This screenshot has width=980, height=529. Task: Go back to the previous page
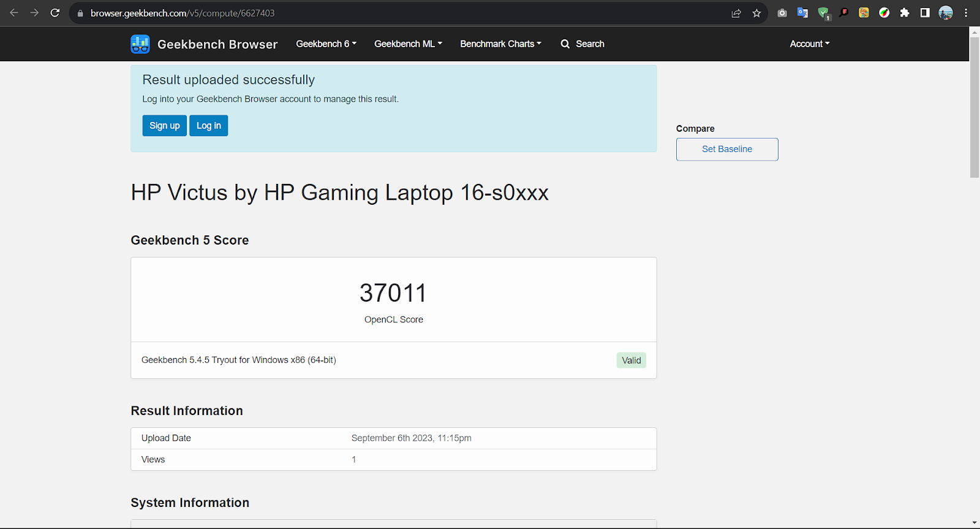(x=14, y=13)
